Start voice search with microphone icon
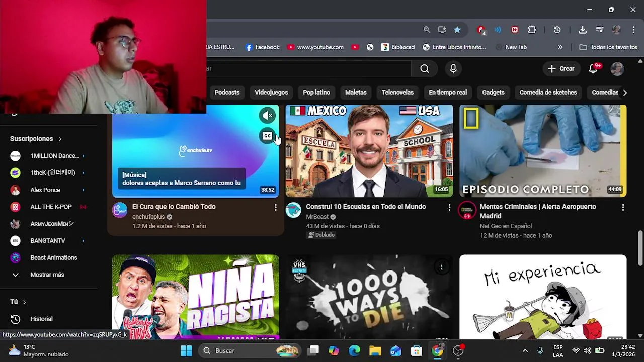 pyautogui.click(x=453, y=69)
